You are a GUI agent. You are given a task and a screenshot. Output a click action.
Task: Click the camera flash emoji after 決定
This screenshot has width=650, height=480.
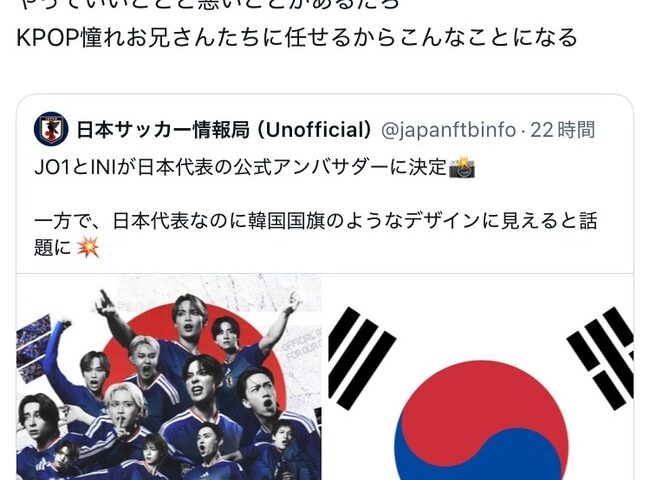462,168
